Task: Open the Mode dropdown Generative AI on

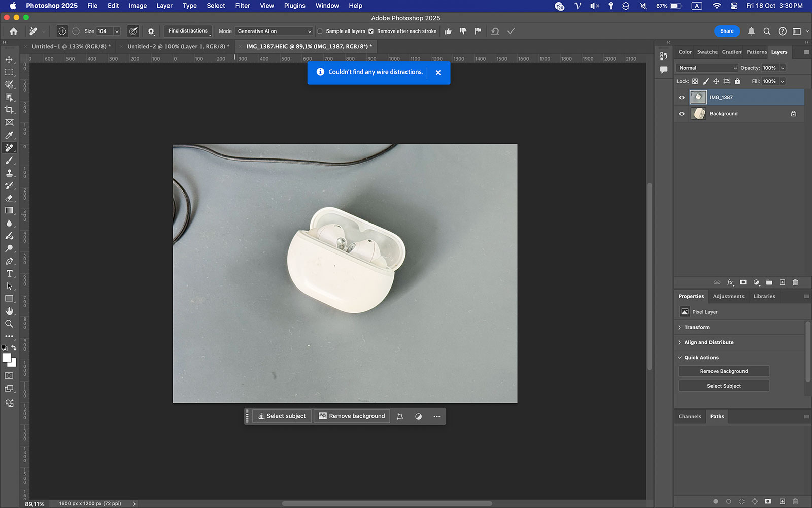Action: point(274,31)
